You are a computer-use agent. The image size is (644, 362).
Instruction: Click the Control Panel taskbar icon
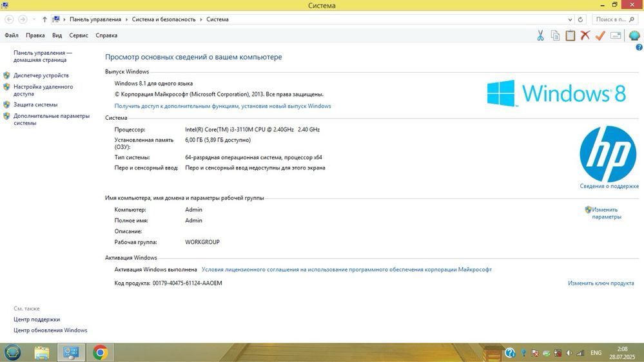pyautogui.click(x=71, y=352)
